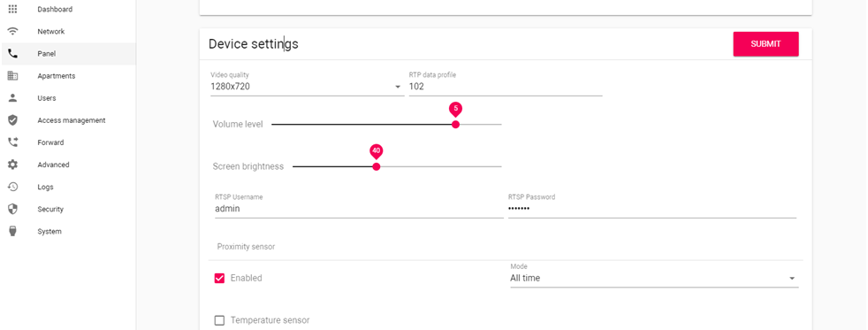Screen dimensions: 868x330
Task: Open the Users person icon
Action: pyautogui.click(x=12, y=98)
